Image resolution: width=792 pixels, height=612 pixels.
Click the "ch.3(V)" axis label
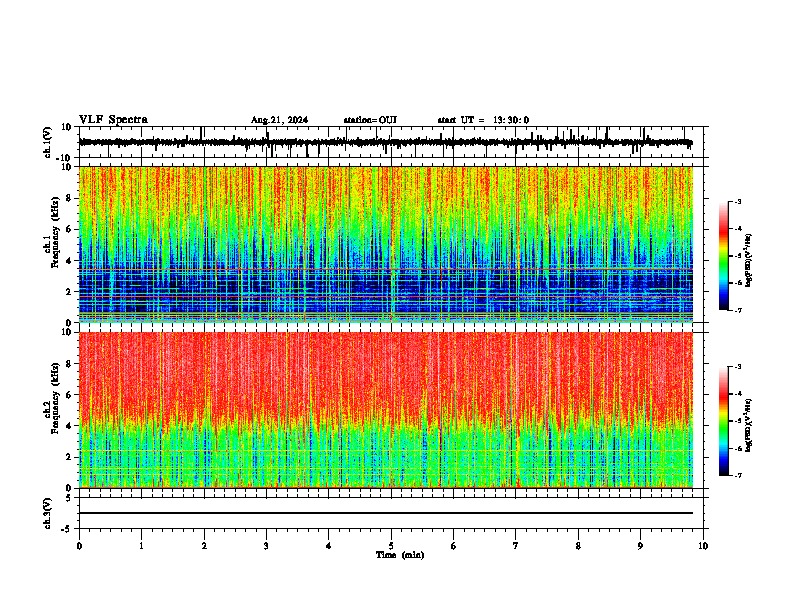tap(48, 514)
